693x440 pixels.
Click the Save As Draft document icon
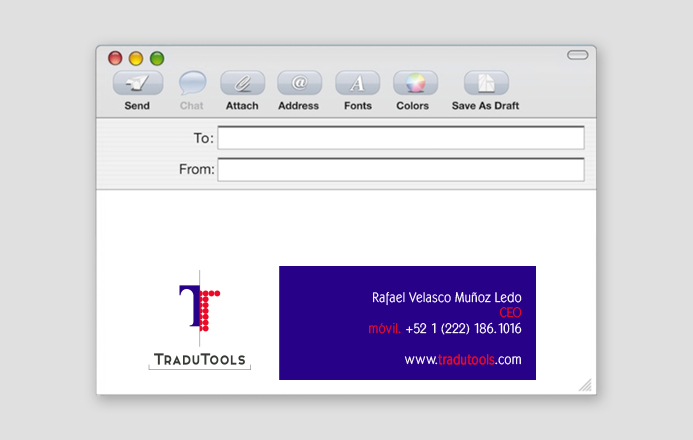coord(486,83)
